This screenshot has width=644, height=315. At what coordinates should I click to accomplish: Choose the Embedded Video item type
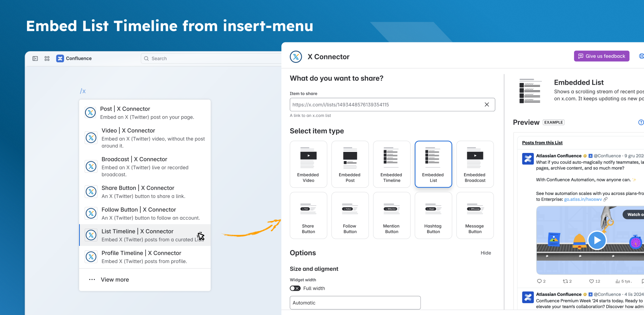tap(308, 164)
